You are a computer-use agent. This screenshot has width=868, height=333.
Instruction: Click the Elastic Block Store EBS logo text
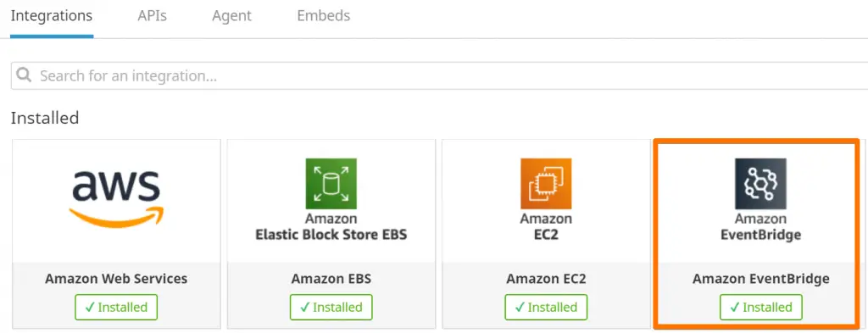(331, 235)
